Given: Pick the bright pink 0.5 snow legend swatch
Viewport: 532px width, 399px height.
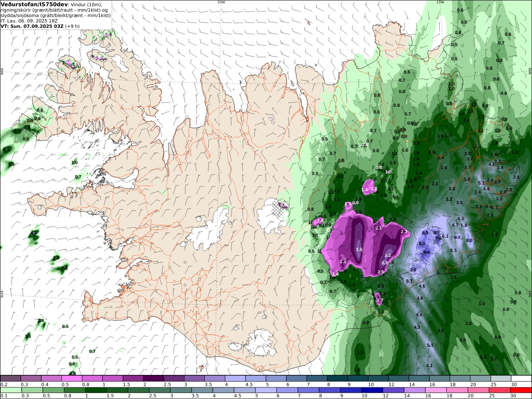Looking at the screenshot, I should [x=71, y=379].
